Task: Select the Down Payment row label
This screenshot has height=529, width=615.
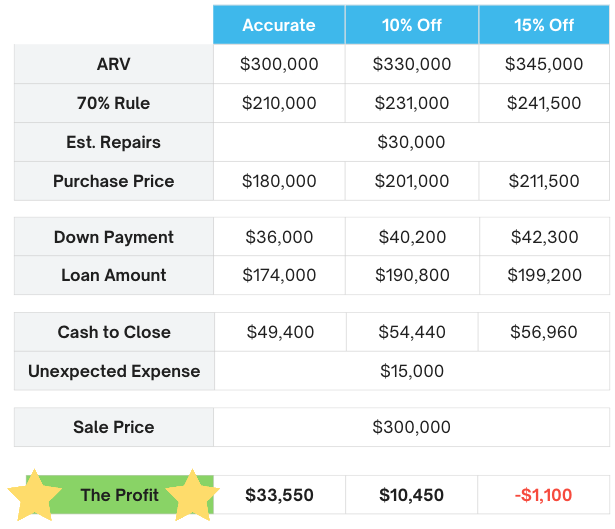Action: click(x=113, y=237)
